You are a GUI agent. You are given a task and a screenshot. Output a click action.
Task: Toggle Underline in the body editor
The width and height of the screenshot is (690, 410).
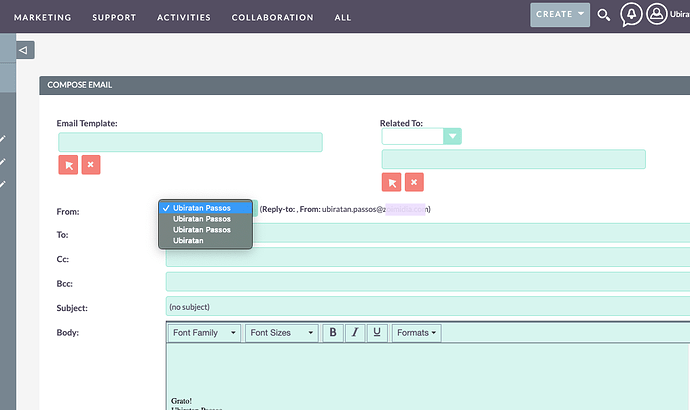[377, 333]
